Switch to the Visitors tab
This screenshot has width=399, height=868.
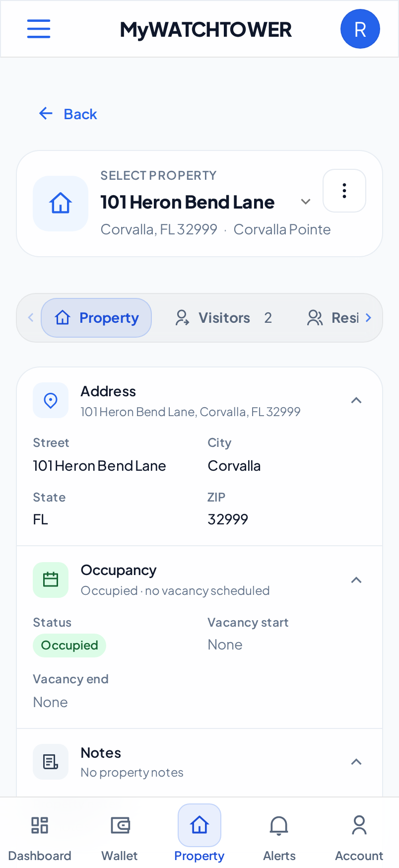[223, 318]
